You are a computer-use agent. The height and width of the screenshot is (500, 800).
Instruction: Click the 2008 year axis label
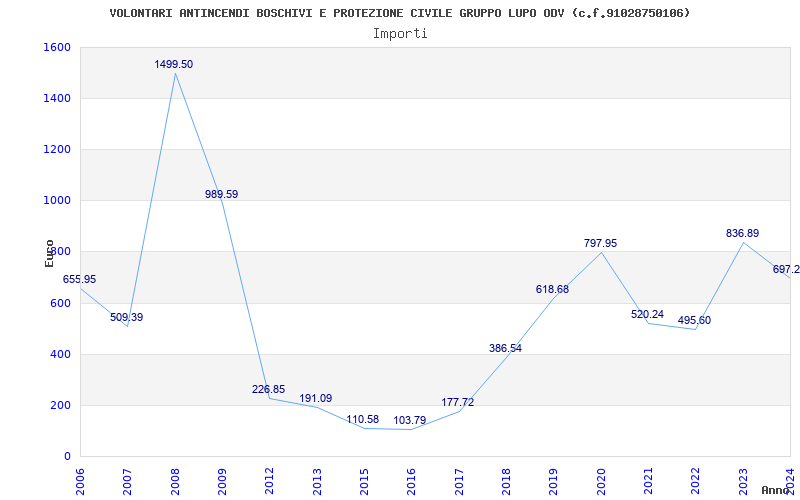point(175,482)
